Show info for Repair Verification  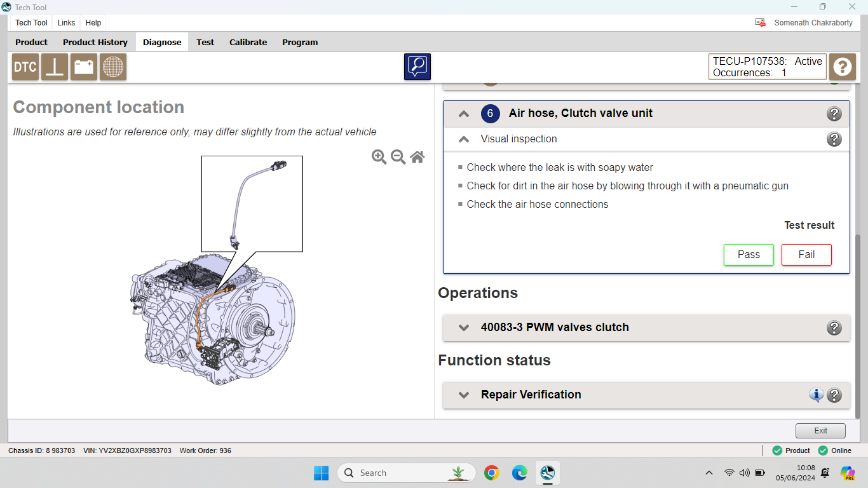pyautogui.click(x=817, y=395)
